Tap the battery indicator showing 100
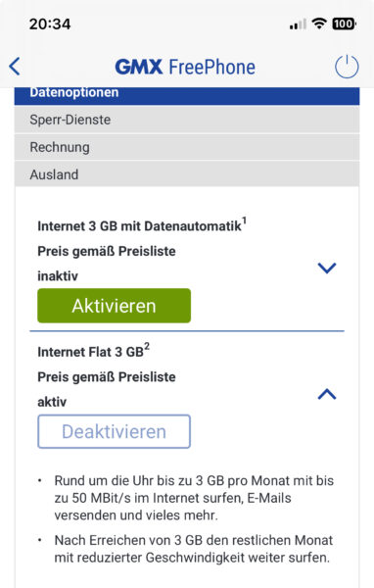Viewport: 374px width, 588px height. coord(344,24)
